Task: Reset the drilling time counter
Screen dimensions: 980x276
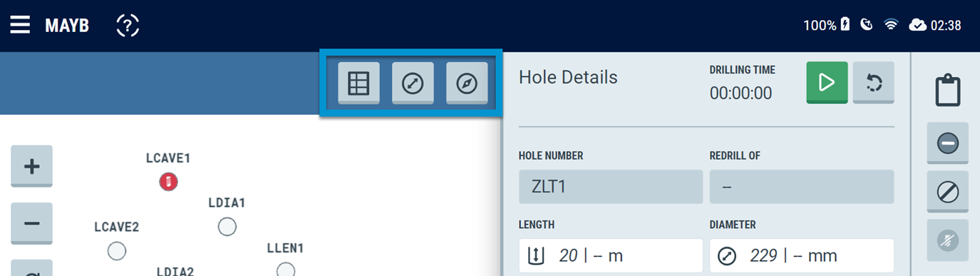Action: point(873,83)
